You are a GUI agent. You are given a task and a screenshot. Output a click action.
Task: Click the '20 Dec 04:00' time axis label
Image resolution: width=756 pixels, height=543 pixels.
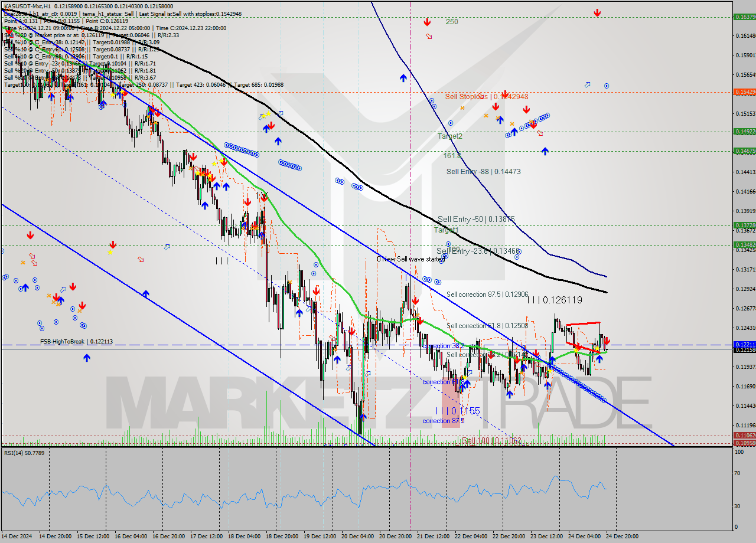pos(358,537)
